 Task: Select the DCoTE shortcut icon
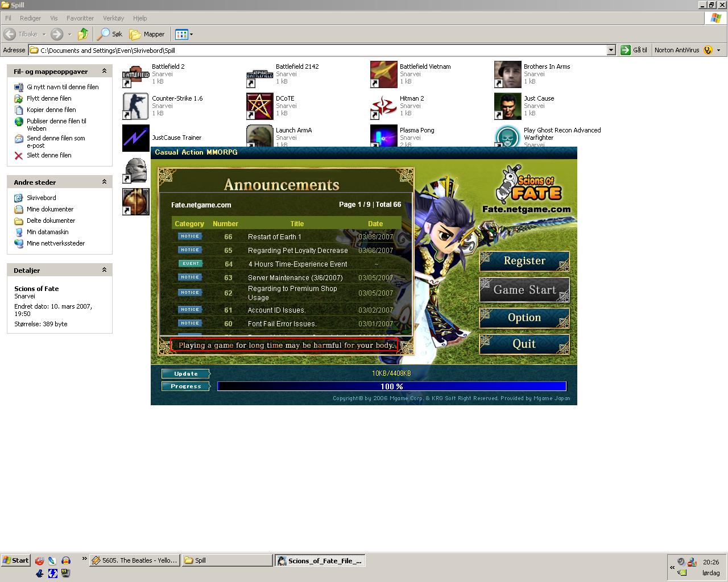click(x=260, y=106)
